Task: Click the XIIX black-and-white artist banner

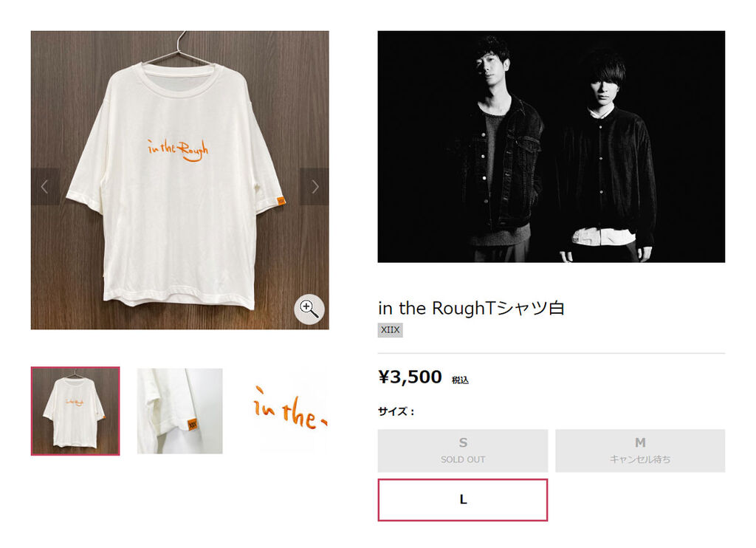Action: [x=551, y=147]
